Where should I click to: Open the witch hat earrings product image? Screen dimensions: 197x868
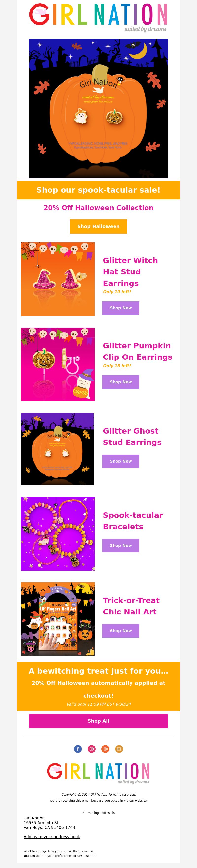click(x=58, y=279)
